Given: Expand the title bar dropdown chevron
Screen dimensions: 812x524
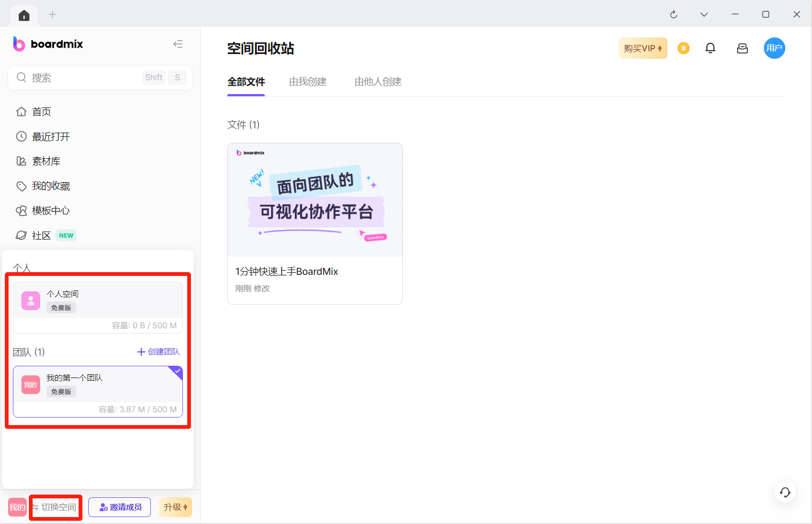Looking at the screenshot, I should pyautogui.click(x=704, y=14).
